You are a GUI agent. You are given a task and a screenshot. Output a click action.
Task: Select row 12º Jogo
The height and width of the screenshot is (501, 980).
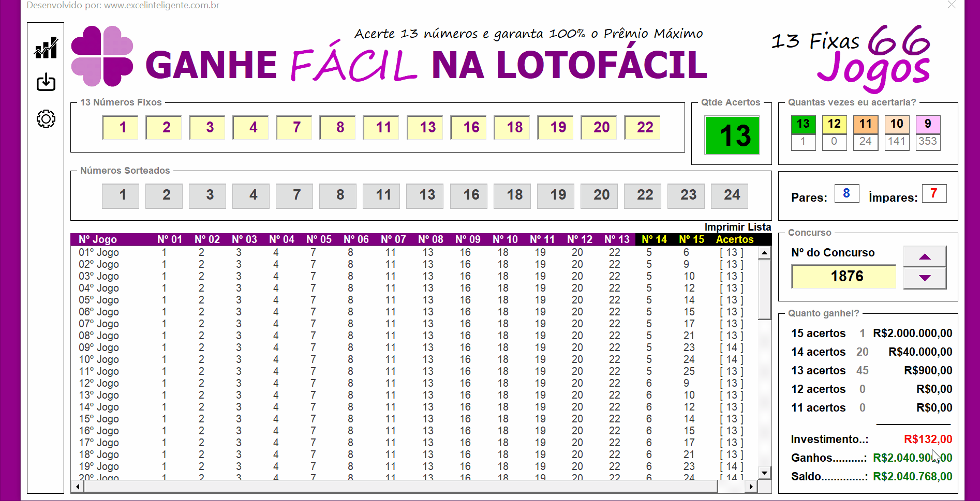(x=414, y=383)
